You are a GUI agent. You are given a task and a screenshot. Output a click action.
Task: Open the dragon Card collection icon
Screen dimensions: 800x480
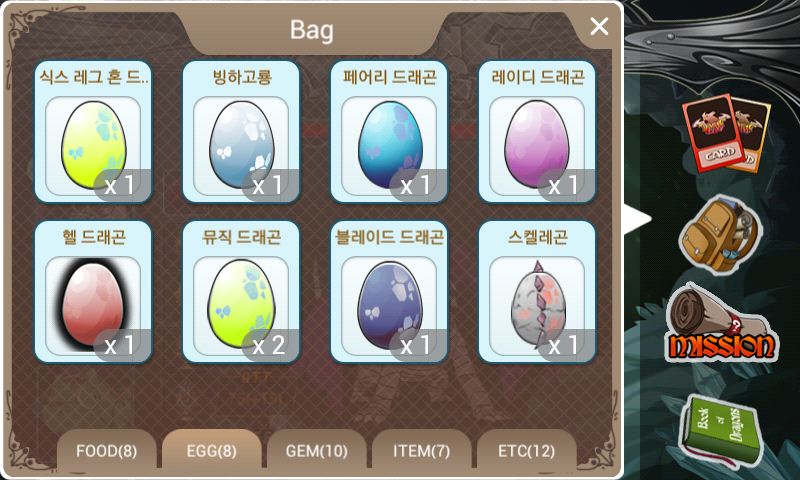pos(726,133)
